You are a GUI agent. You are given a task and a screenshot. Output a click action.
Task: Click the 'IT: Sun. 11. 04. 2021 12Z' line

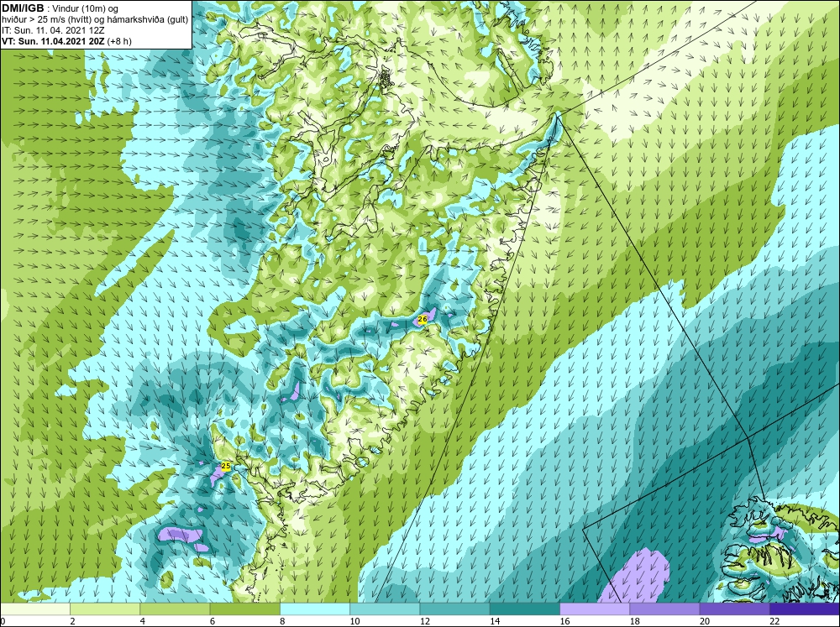click(x=53, y=30)
